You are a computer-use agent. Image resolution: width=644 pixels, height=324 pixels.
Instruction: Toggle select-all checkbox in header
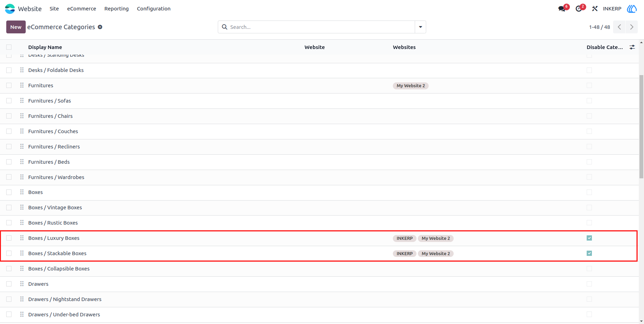(x=9, y=47)
